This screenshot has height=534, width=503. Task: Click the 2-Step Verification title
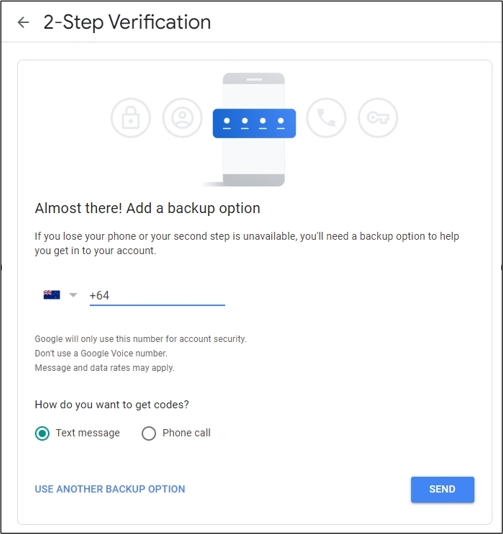[x=127, y=22]
